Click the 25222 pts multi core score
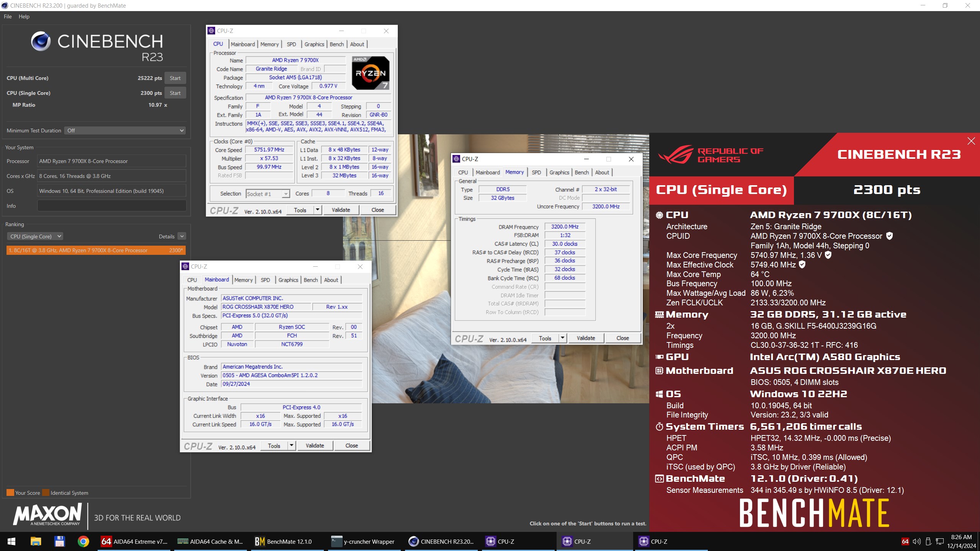Screen dimensions: 980x551 point(150,78)
